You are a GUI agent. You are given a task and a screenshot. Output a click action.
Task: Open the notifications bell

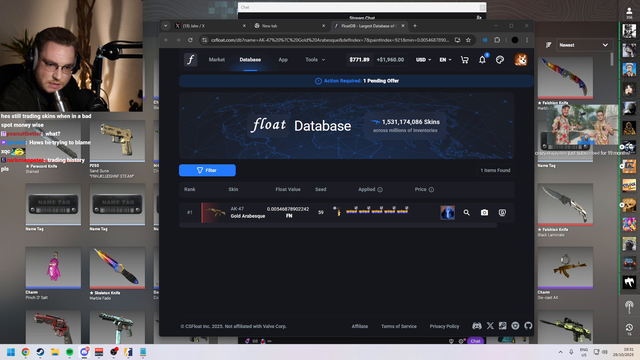[x=482, y=60]
